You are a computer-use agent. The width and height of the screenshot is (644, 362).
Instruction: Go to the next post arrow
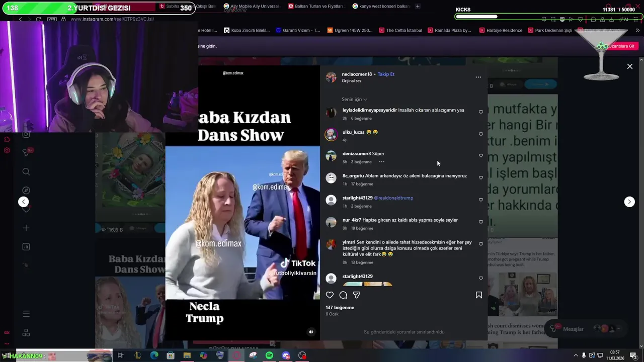(x=629, y=202)
